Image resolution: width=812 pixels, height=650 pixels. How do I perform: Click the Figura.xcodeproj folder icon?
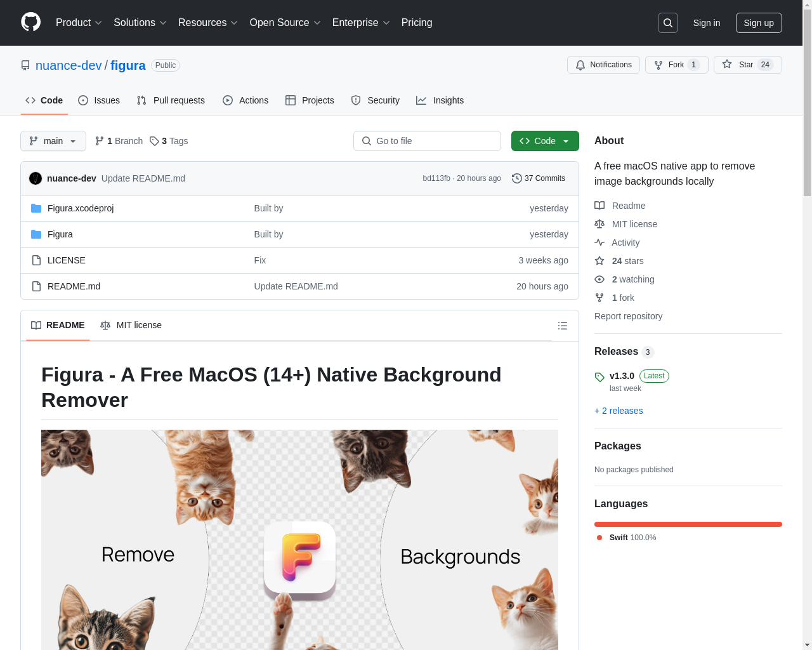point(36,208)
